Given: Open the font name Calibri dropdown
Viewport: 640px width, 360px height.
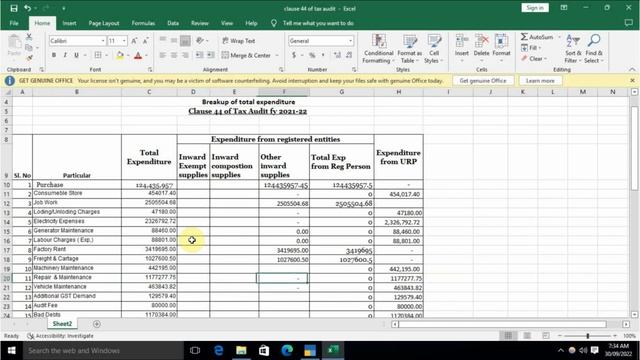Looking at the screenshot, I should (x=103, y=41).
